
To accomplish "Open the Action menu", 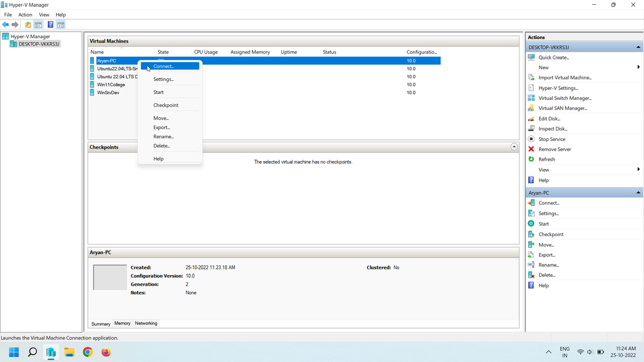I will [25, 15].
